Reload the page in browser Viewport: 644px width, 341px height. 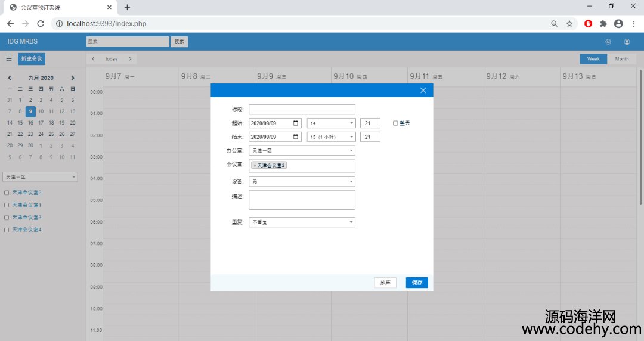coord(41,24)
